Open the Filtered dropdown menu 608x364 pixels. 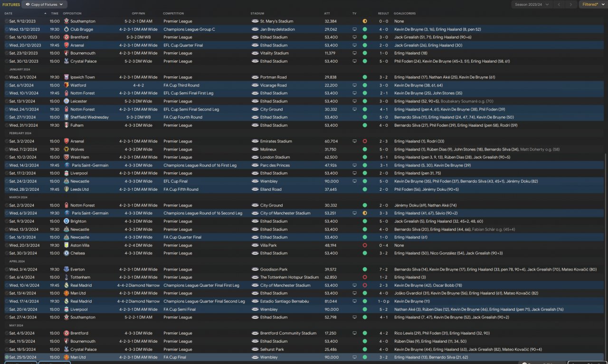pos(593,4)
